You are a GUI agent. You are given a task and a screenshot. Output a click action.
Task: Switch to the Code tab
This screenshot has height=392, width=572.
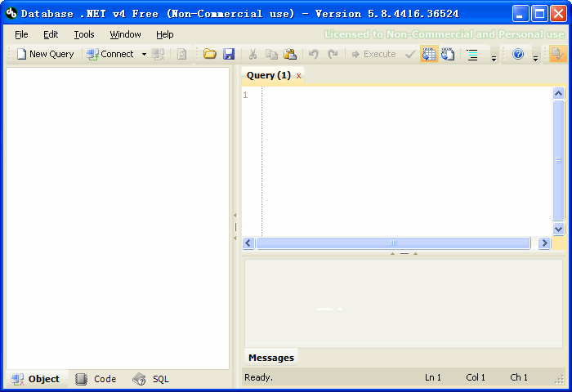(x=96, y=379)
